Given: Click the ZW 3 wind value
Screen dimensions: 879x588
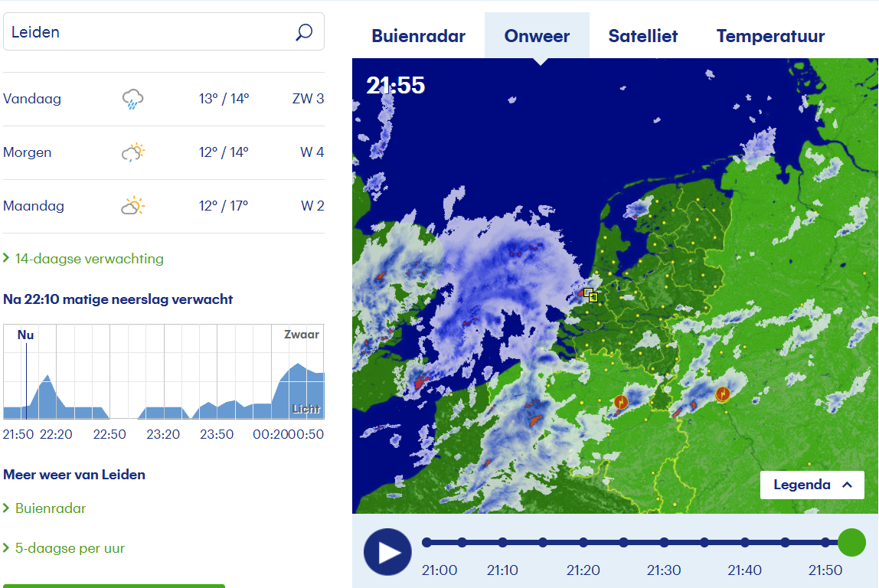Looking at the screenshot, I should [308, 99].
